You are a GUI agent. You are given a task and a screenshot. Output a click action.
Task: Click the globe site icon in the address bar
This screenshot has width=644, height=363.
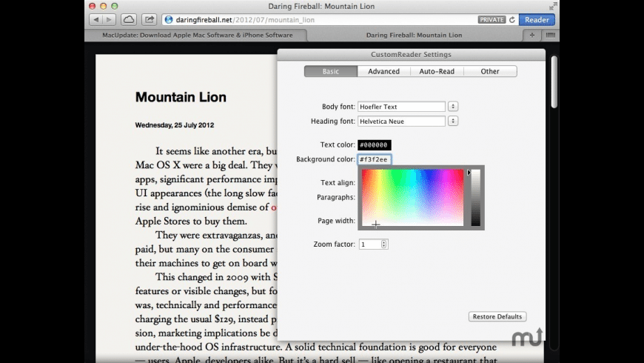click(168, 19)
